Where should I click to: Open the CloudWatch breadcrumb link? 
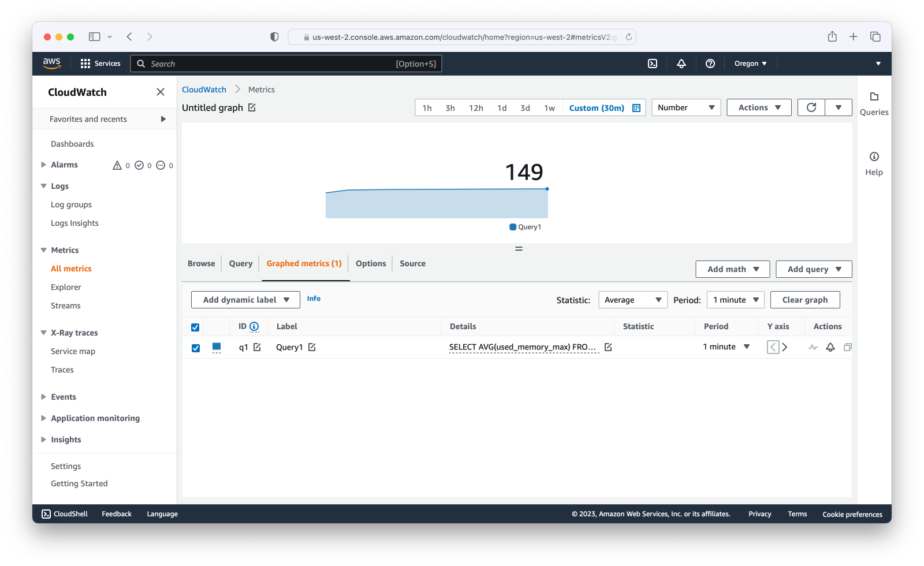click(x=204, y=90)
